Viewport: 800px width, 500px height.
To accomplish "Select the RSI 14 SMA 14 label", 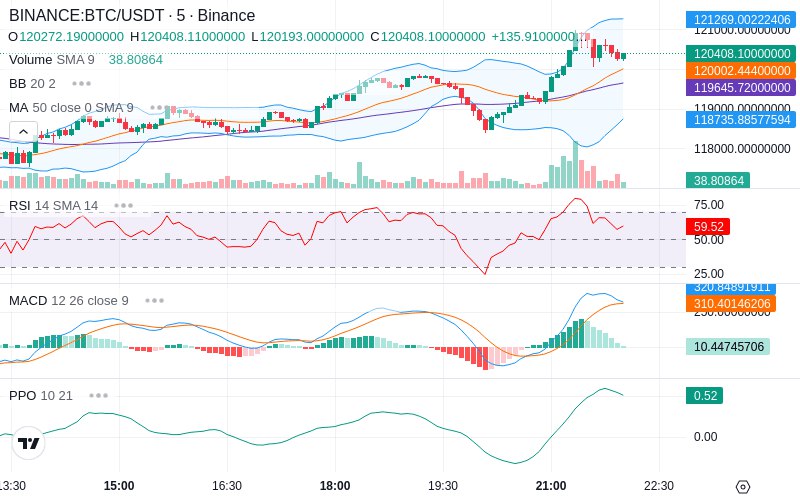I will click(54, 206).
